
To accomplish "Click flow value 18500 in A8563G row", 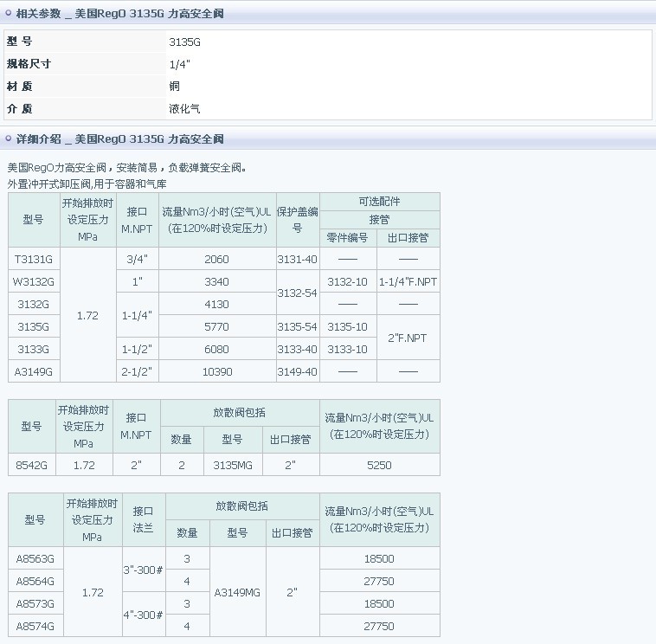I will tap(379, 558).
